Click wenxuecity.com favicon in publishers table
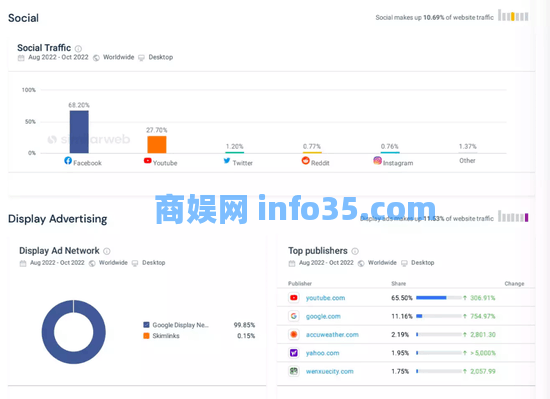550x399 pixels. point(294,371)
